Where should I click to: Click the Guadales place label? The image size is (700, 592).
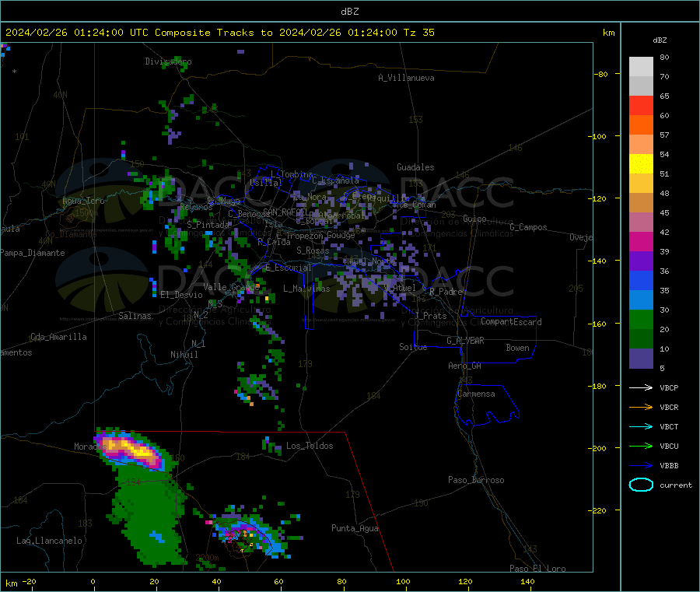click(415, 167)
